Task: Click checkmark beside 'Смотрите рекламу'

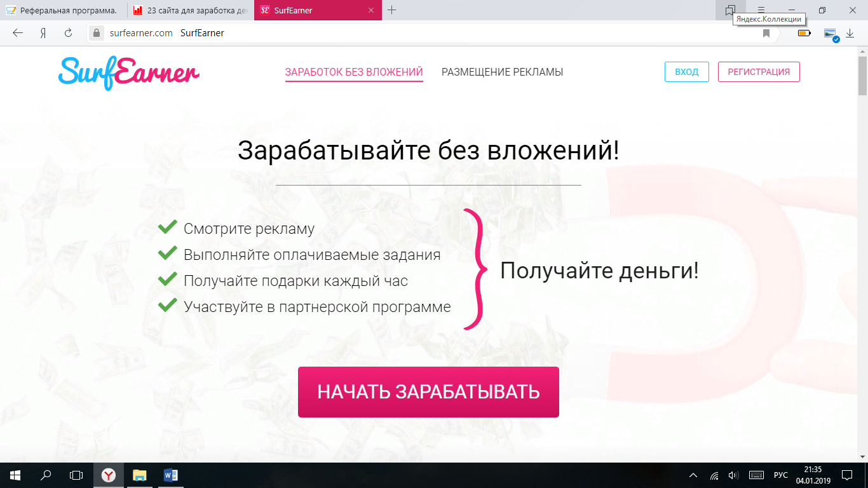Action: point(167,227)
